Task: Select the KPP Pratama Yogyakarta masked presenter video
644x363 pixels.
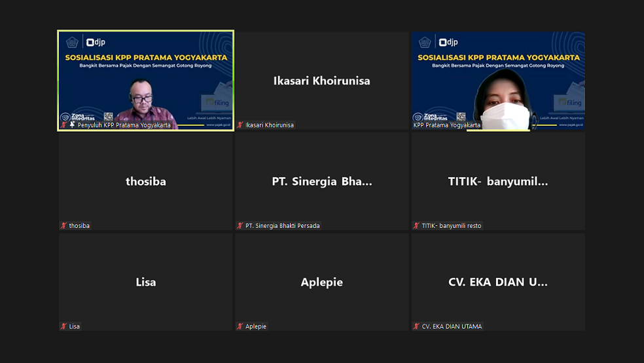Action: (x=498, y=80)
